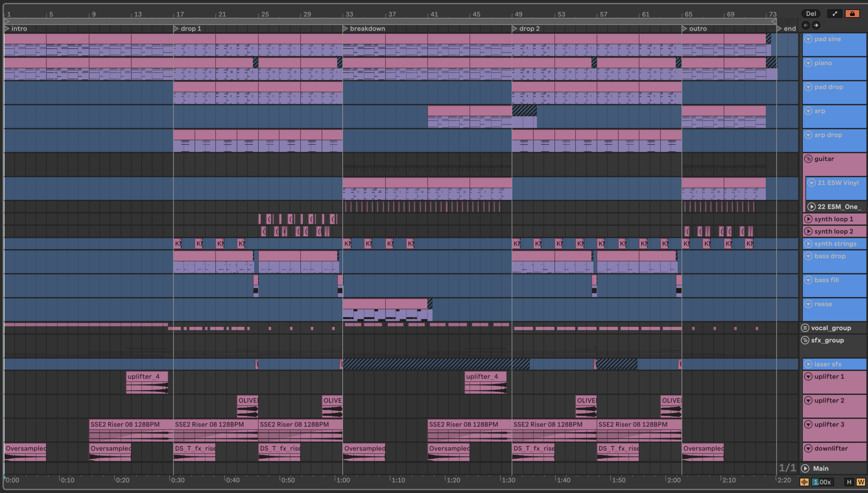Select the drop 2 locator marker
Viewport: 868px width, 493px height.
(x=514, y=29)
